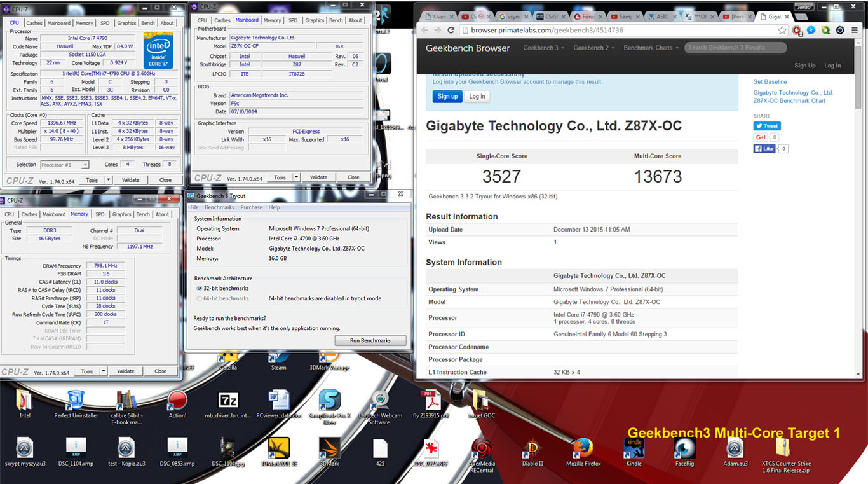Open XTCS Counter-Strike 1.6 zip archive
Image resolution: width=868 pixels, height=484 pixels.
point(786,455)
